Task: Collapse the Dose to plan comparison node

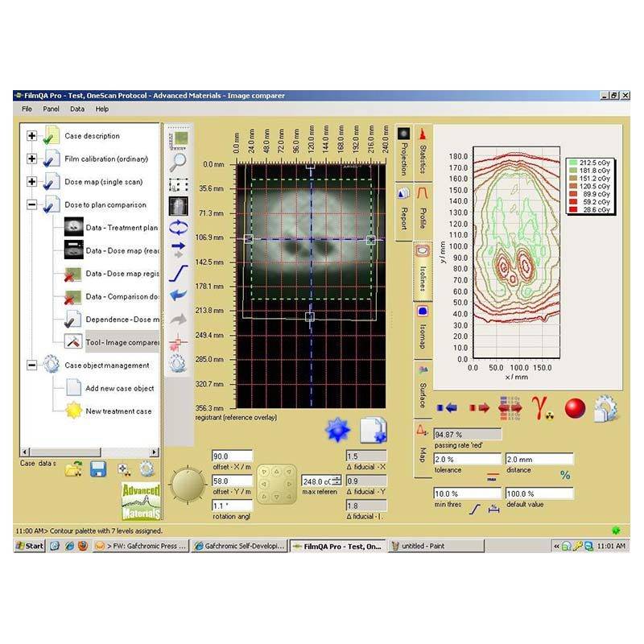Action: (31, 204)
